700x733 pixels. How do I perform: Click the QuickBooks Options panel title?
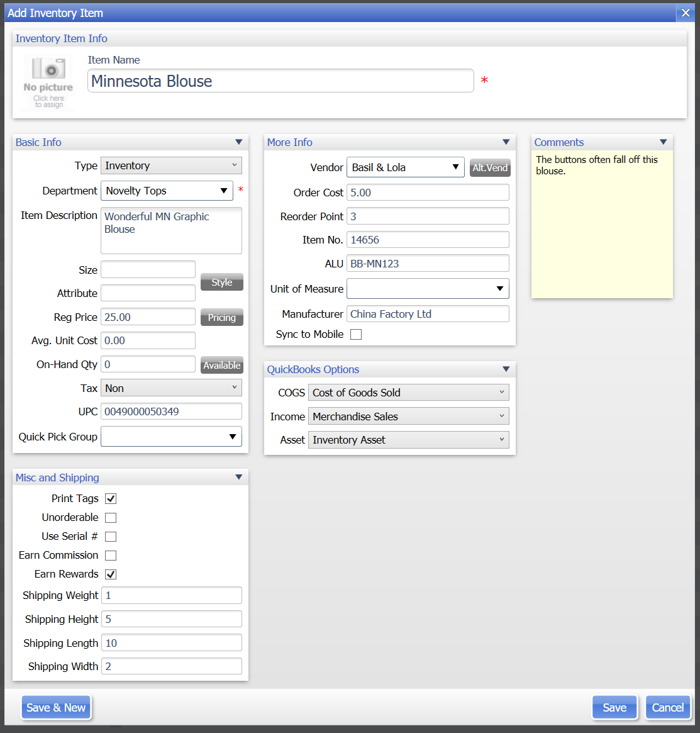coord(313,369)
